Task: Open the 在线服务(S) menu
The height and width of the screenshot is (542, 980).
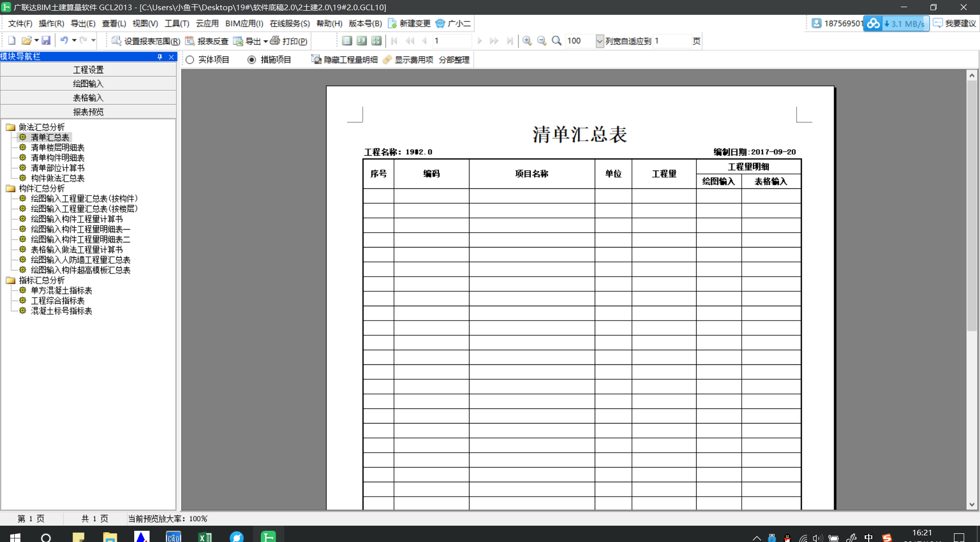Action: pos(289,23)
